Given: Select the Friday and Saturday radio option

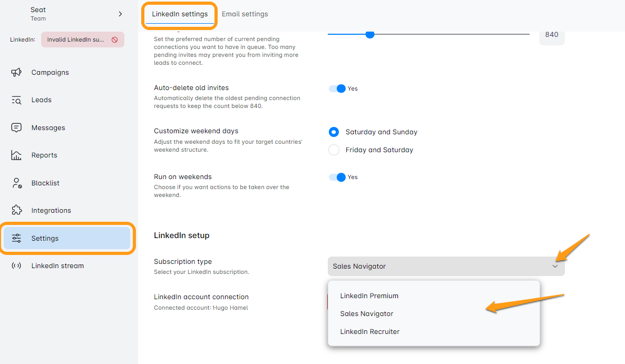Looking at the screenshot, I should [x=334, y=150].
